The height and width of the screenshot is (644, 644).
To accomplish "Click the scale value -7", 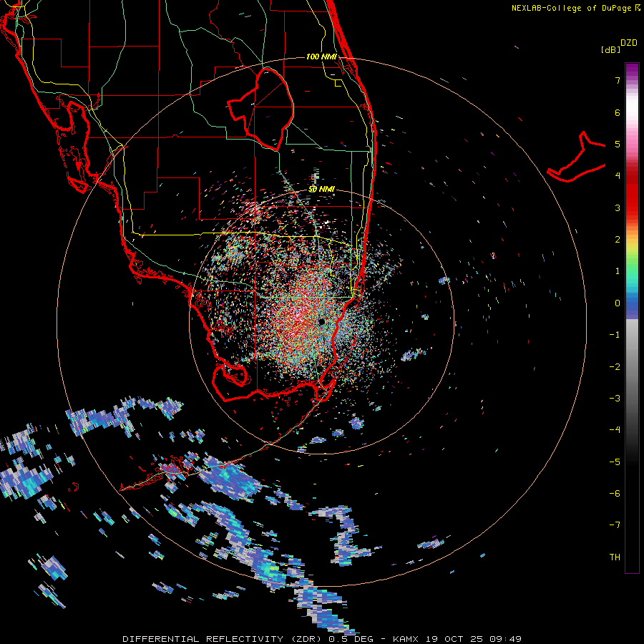I will tap(615, 525).
